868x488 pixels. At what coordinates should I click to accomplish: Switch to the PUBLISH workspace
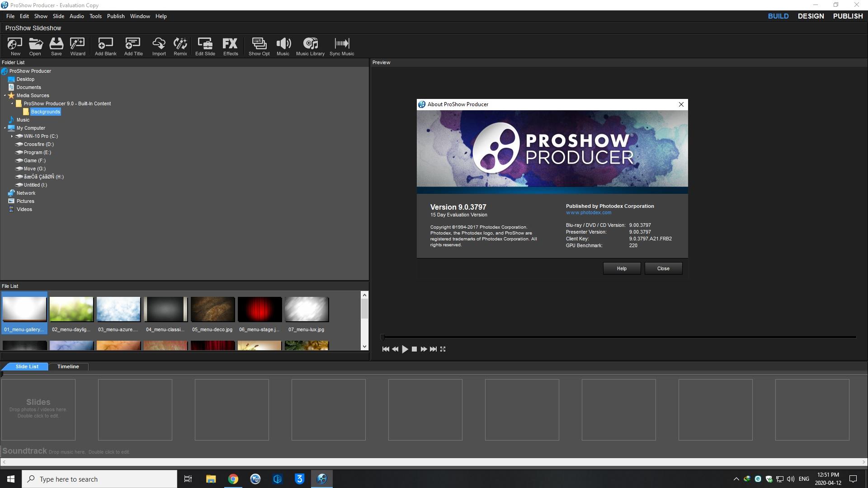point(848,16)
